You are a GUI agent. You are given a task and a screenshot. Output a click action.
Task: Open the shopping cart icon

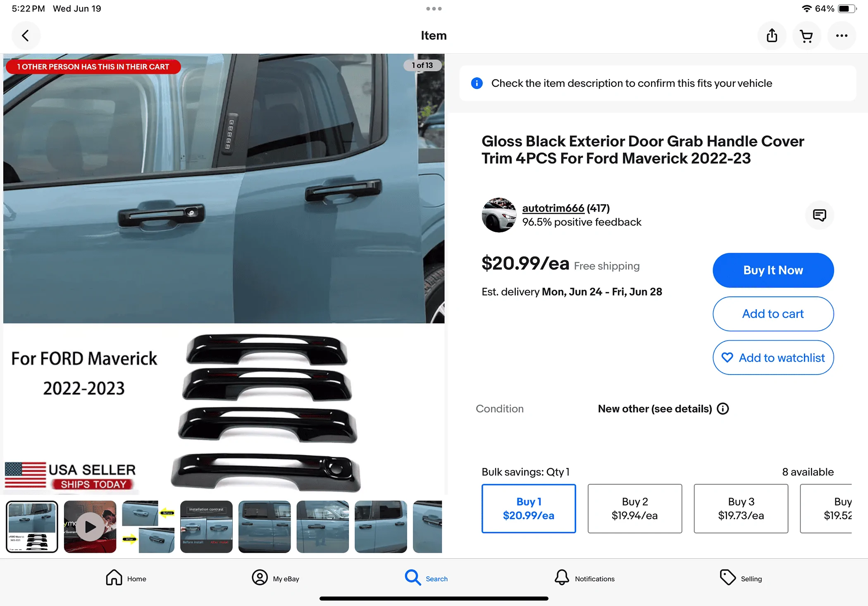click(806, 36)
